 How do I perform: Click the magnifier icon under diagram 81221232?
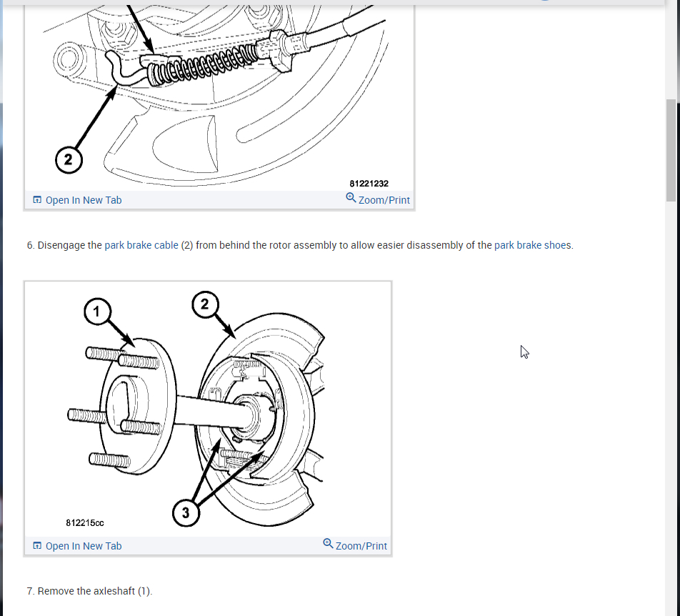351,198
